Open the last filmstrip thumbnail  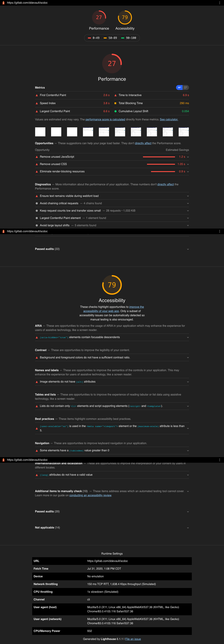tap(184, 132)
